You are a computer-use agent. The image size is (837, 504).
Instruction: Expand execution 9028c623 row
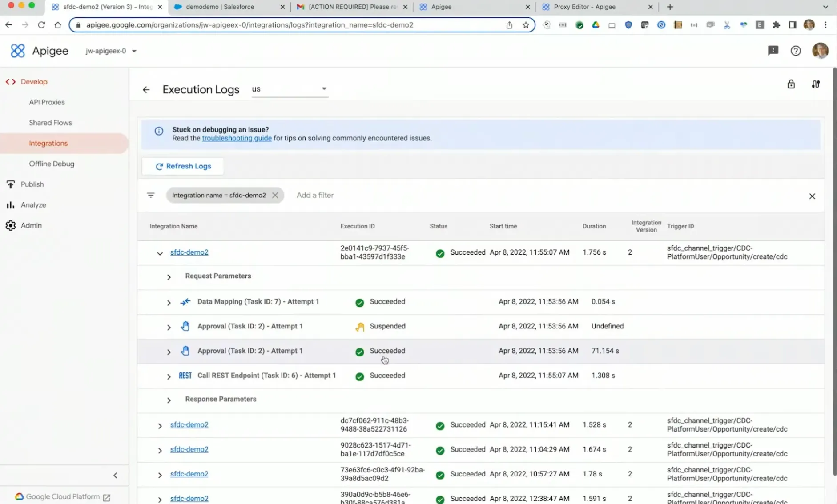[160, 450]
